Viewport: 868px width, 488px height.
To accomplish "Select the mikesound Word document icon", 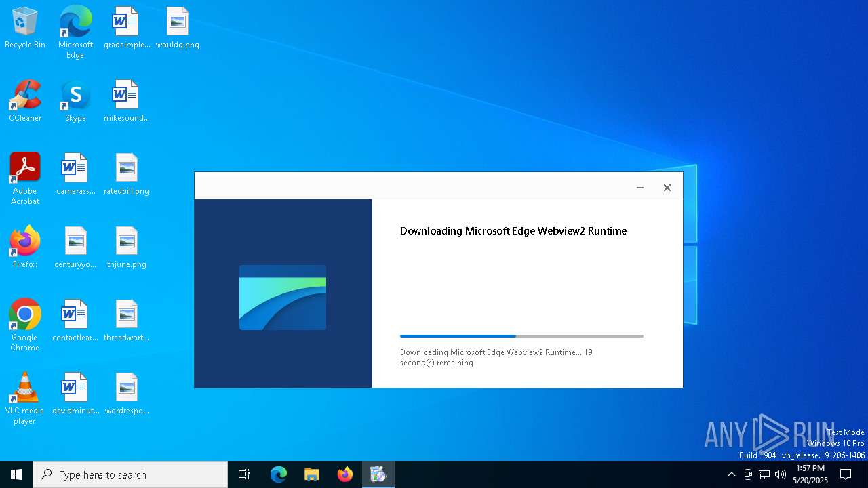I will (127, 101).
